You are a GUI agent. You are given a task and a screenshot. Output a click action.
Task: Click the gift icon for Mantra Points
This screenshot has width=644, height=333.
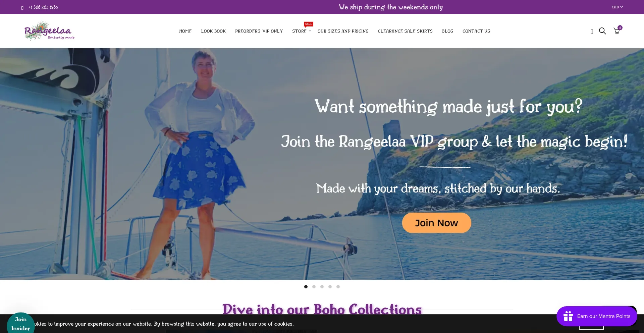click(x=568, y=316)
